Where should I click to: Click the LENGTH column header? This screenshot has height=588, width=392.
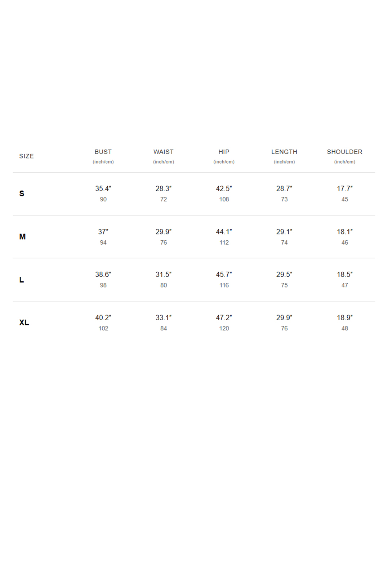[284, 152]
